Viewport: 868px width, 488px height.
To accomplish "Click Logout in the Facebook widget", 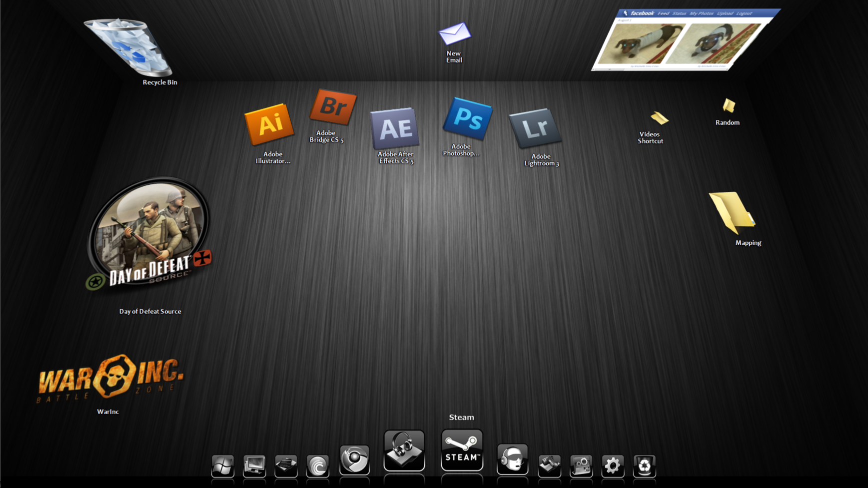I will pyautogui.click(x=744, y=13).
